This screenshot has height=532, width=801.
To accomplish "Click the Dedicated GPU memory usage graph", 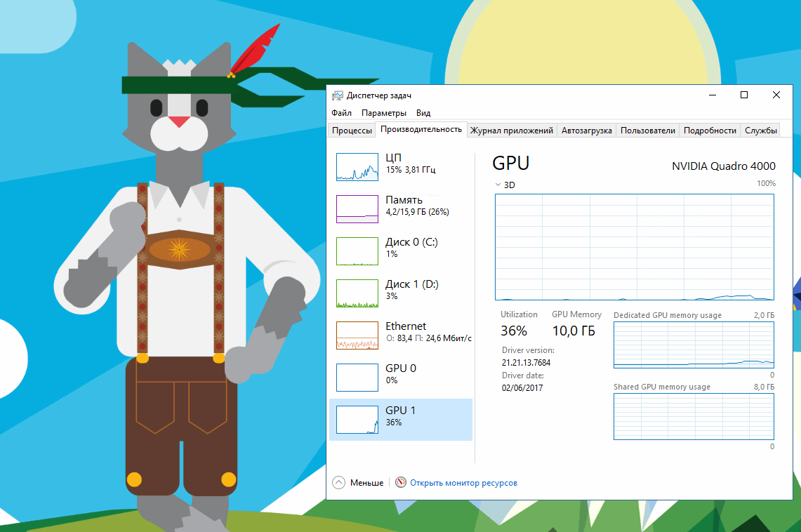I will pyautogui.click(x=694, y=345).
